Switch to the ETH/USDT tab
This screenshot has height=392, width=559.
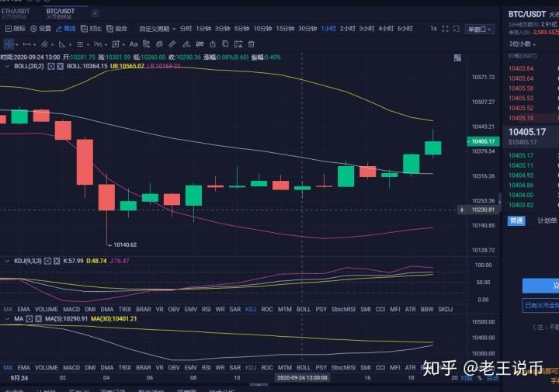coord(16,13)
